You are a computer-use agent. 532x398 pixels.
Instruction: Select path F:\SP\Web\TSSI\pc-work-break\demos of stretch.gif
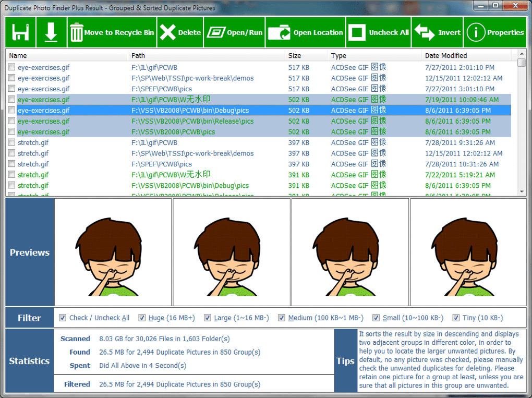[x=192, y=153]
